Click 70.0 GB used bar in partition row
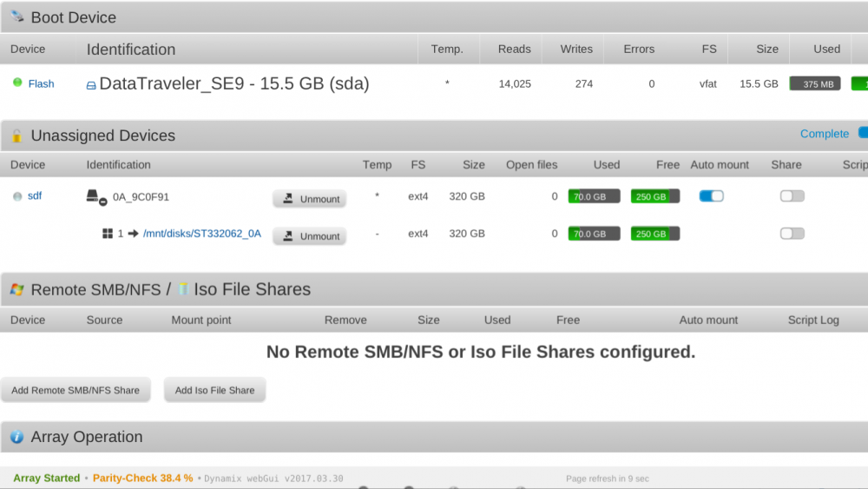Image resolution: width=868 pixels, height=489 pixels. point(594,234)
